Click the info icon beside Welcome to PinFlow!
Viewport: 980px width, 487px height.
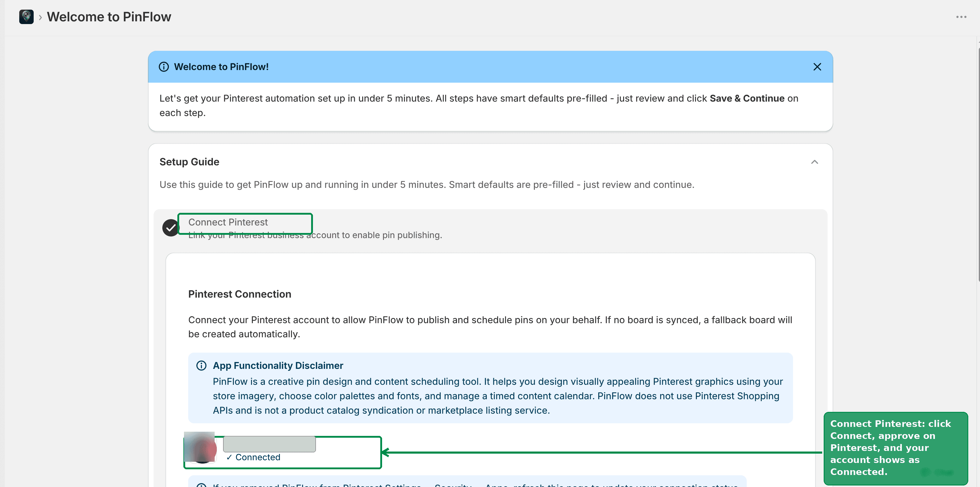164,67
